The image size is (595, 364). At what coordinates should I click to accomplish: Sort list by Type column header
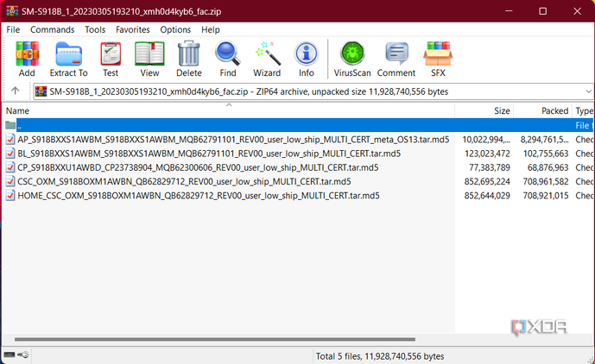click(x=585, y=110)
